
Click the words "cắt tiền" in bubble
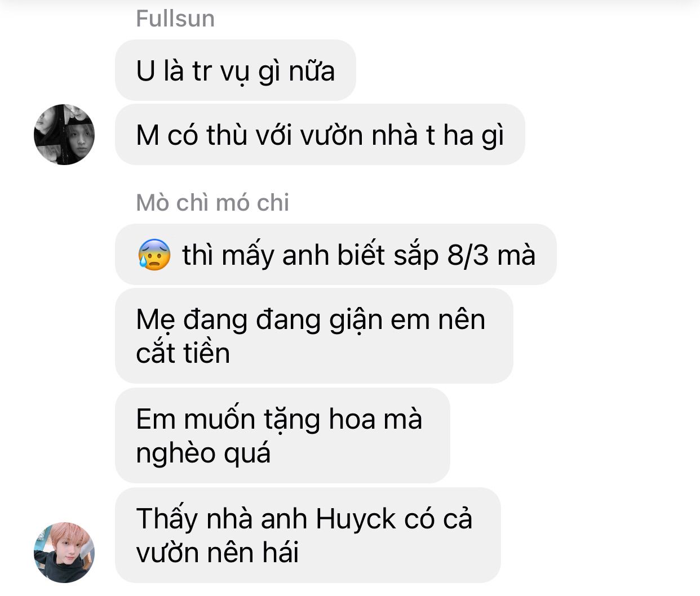(183, 353)
